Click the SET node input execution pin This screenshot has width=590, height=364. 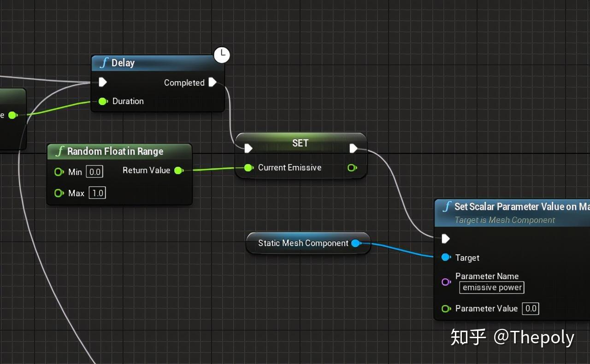[x=248, y=148]
